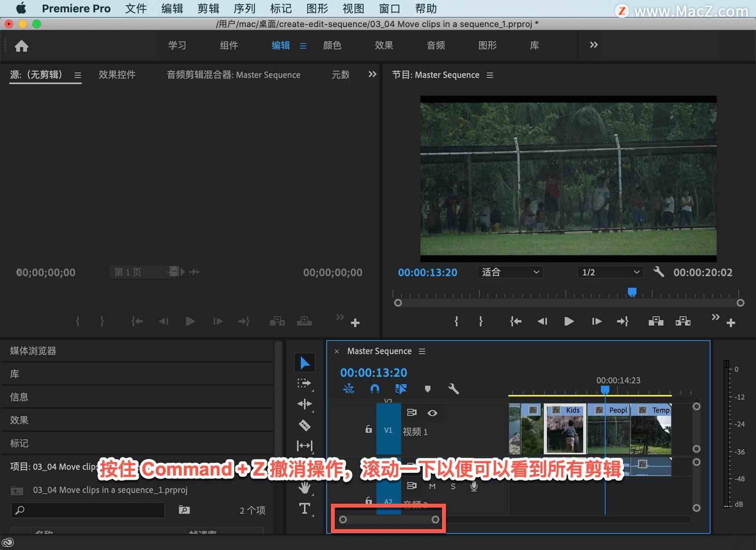756x550 pixels.
Task: Open timeline display settings wrench
Action: click(x=454, y=389)
